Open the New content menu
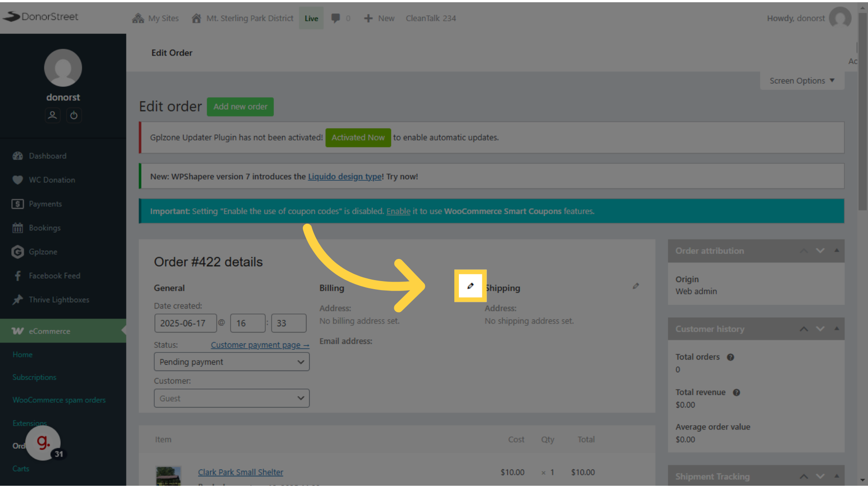 pos(379,18)
